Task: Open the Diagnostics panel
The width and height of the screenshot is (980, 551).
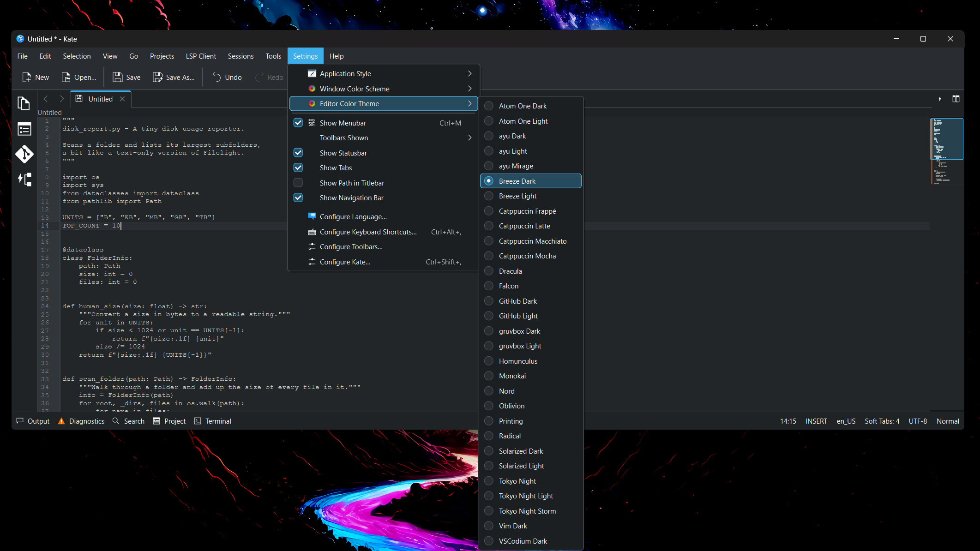Action: coord(81,421)
